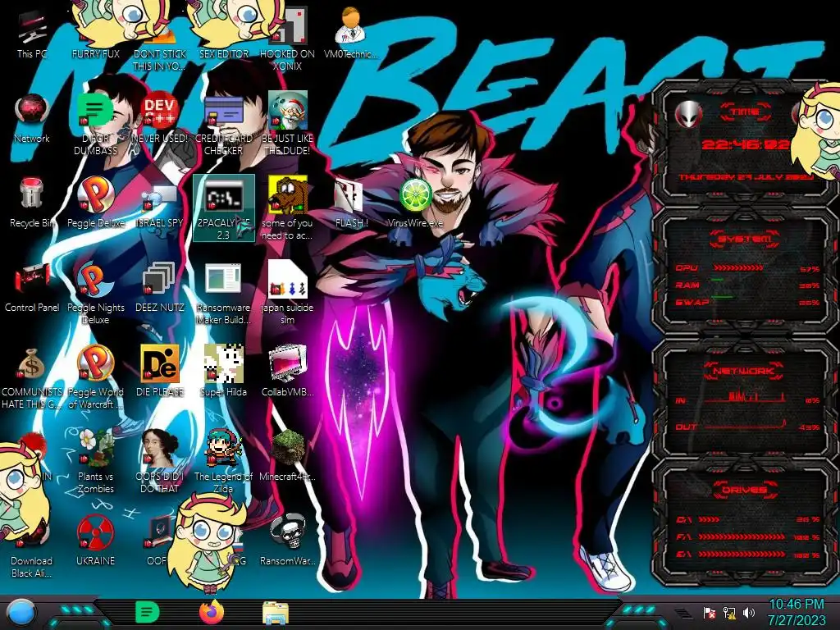Click the SYSTEM header on the widget
840x630 pixels.
pyautogui.click(x=745, y=239)
